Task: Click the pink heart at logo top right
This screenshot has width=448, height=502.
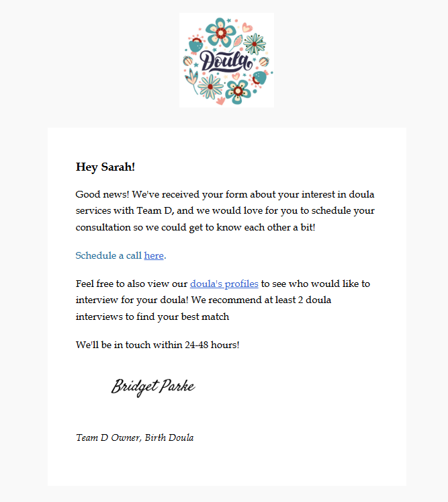Action: click(247, 27)
